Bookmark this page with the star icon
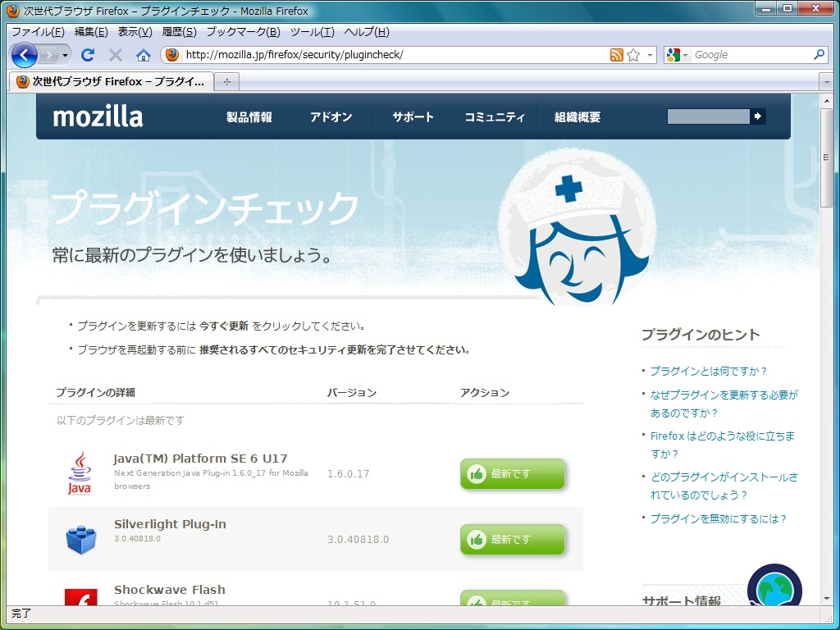The image size is (840, 630). tap(633, 55)
